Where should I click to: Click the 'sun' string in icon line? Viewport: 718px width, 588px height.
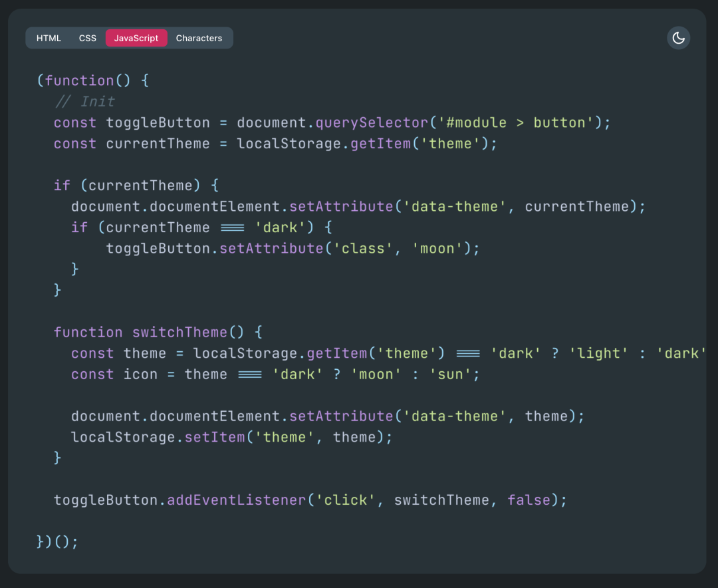450,374
